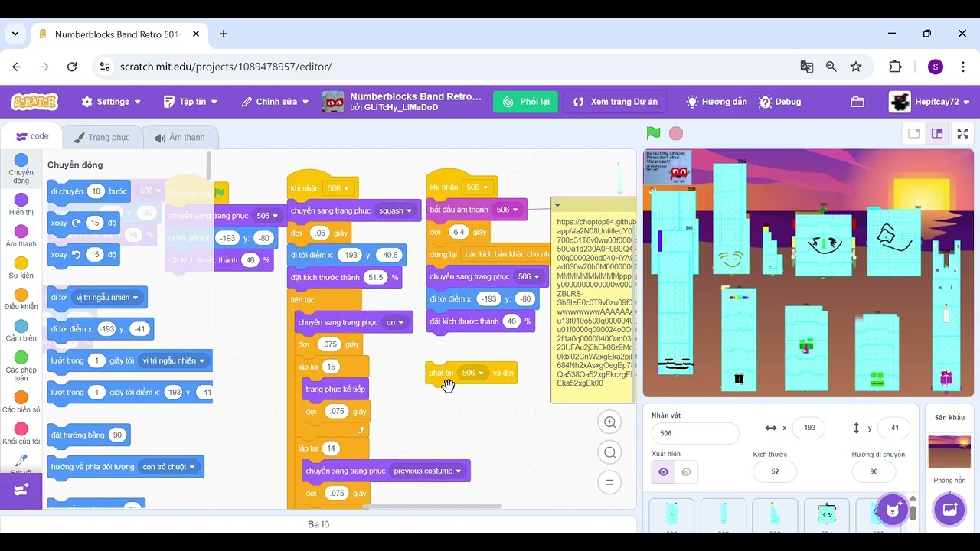Open the choose a backdrop button
The width and height of the screenshot is (980, 551).
click(x=950, y=509)
